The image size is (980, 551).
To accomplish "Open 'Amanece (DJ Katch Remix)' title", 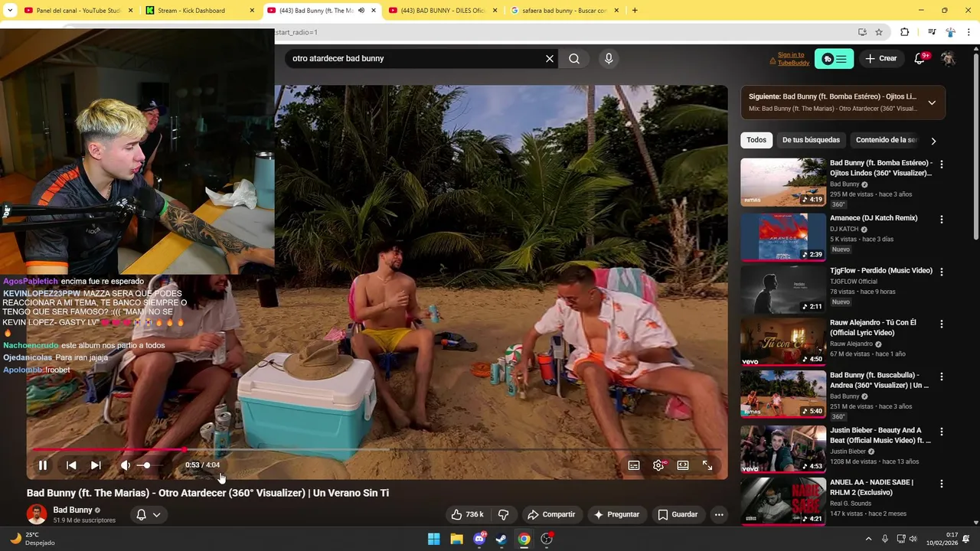I will coord(874,218).
